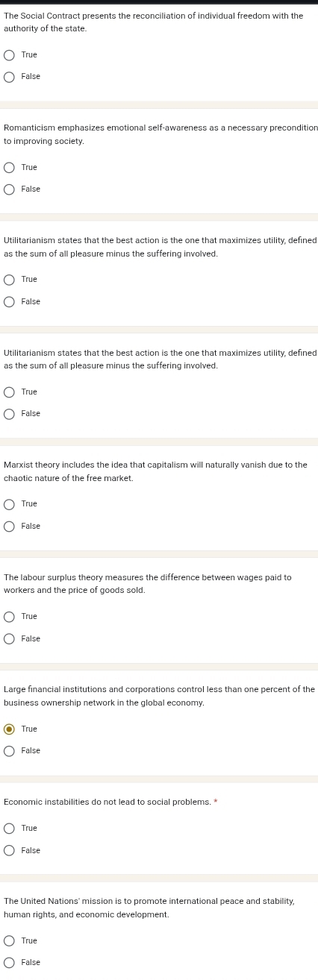Choose False for United Nations' mission statement
Viewport: 318px width, 980px height.
[10, 963]
